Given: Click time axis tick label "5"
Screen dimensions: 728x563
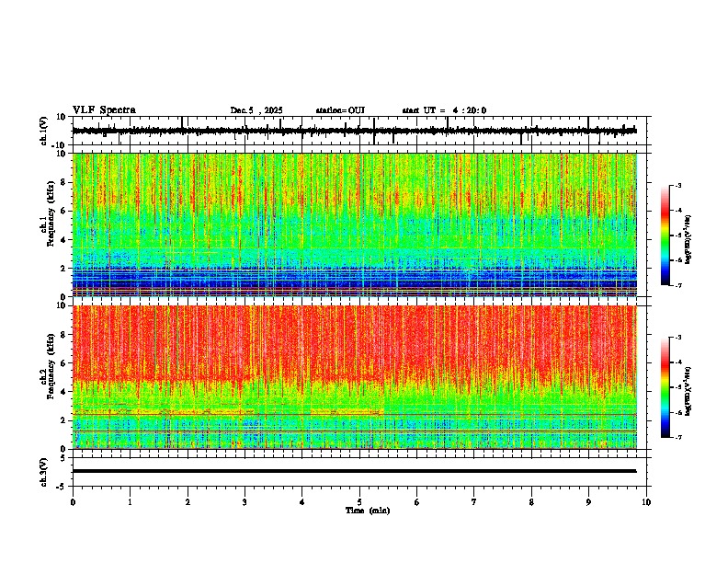Looking at the screenshot, I should tap(359, 502).
